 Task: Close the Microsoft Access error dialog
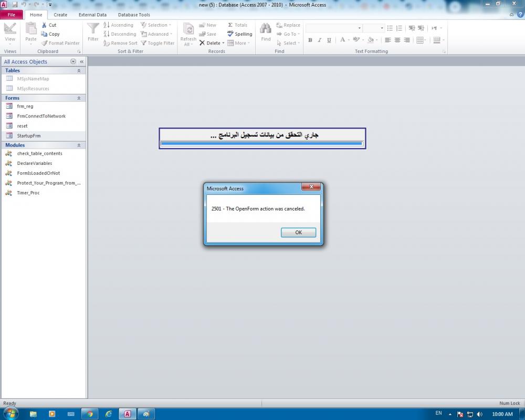pyautogui.click(x=311, y=187)
